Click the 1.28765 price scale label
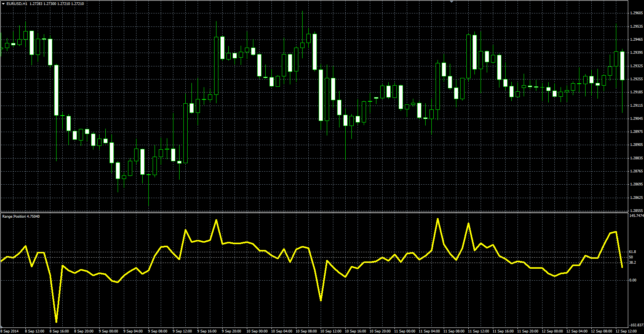644x334 pixels. tap(636, 171)
